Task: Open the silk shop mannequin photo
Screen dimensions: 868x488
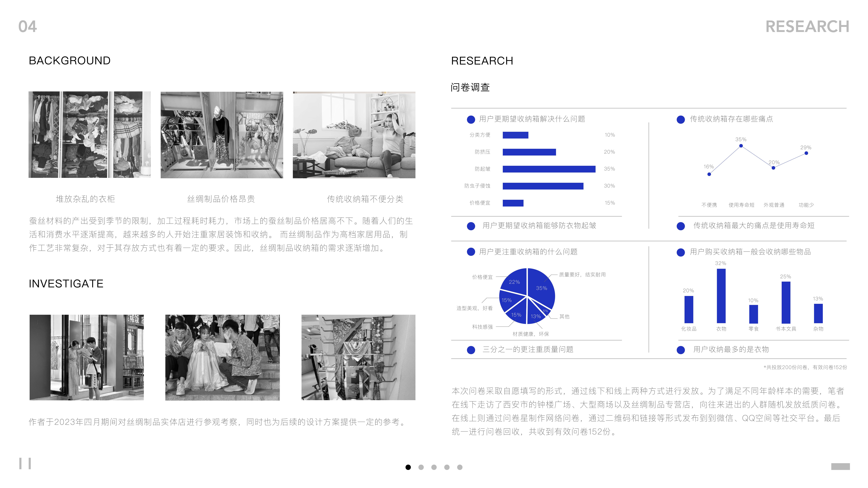Action: click(222, 135)
